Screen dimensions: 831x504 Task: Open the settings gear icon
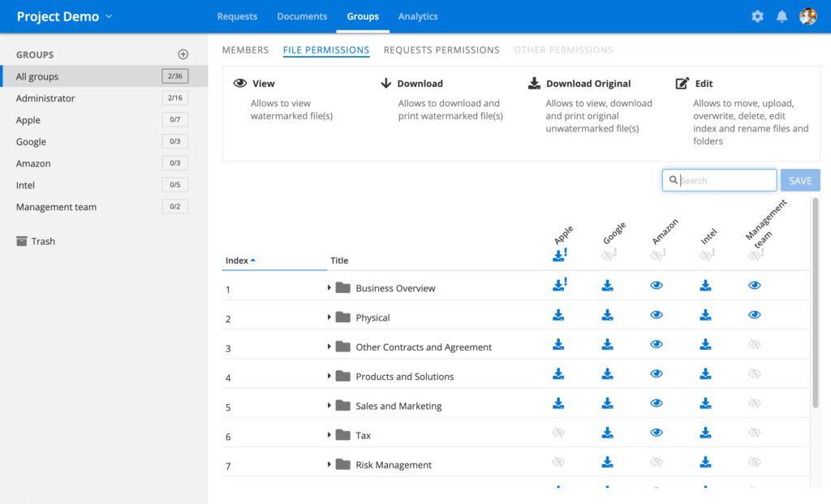[757, 16]
